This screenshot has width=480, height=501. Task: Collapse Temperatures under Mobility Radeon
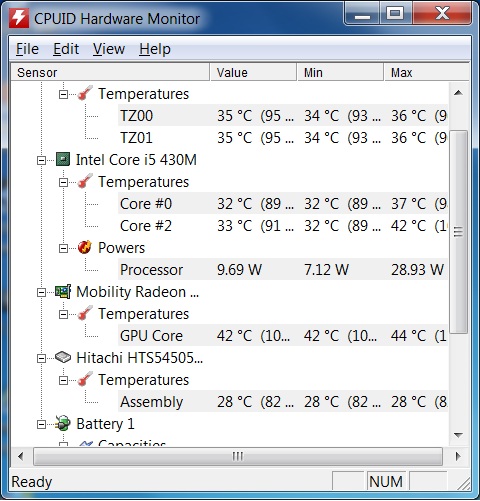[x=63, y=314]
